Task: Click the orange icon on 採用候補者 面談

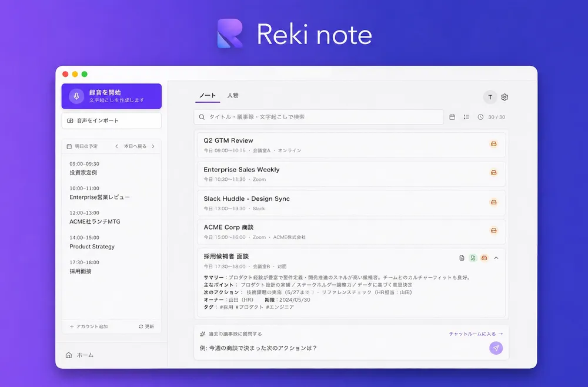Action: click(485, 258)
